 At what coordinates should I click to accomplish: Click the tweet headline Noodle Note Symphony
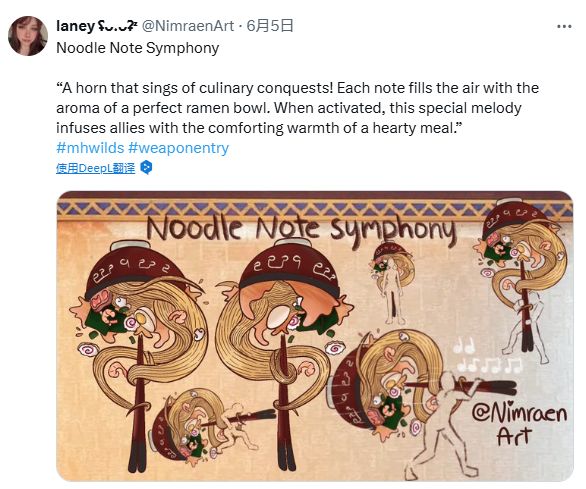click(x=138, y=48)
